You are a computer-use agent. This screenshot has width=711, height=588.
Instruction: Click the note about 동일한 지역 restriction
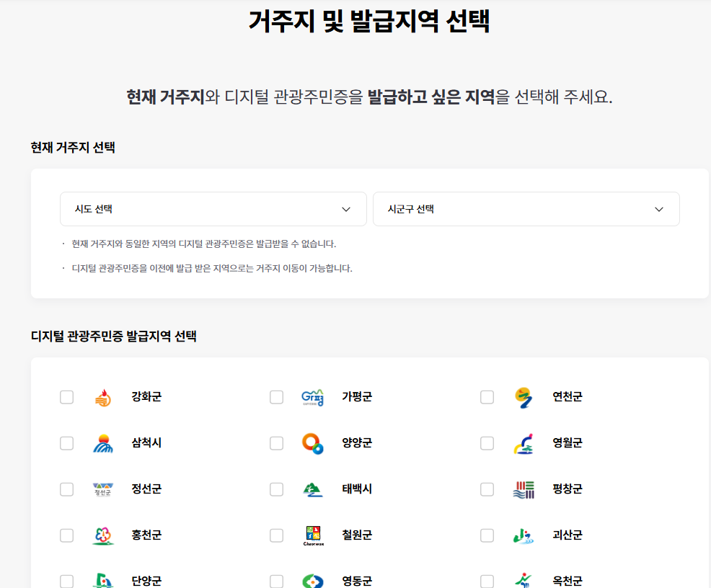click(203, 244)
